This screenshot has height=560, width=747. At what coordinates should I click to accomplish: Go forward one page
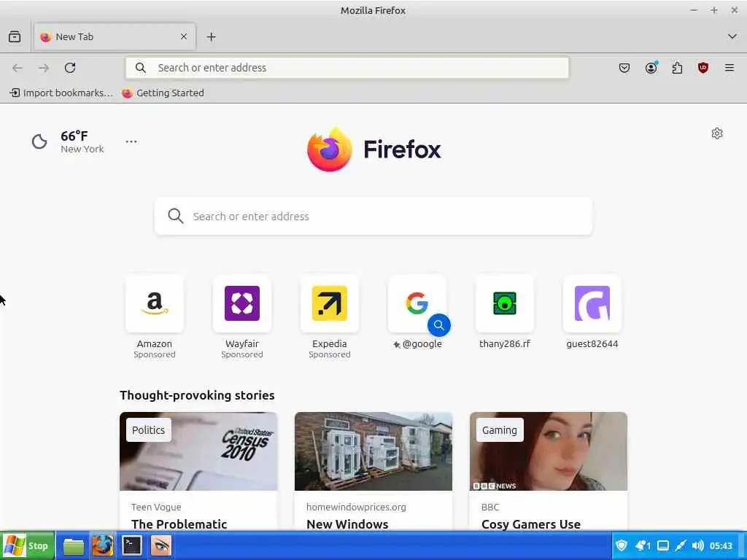(x=44, y=68)
